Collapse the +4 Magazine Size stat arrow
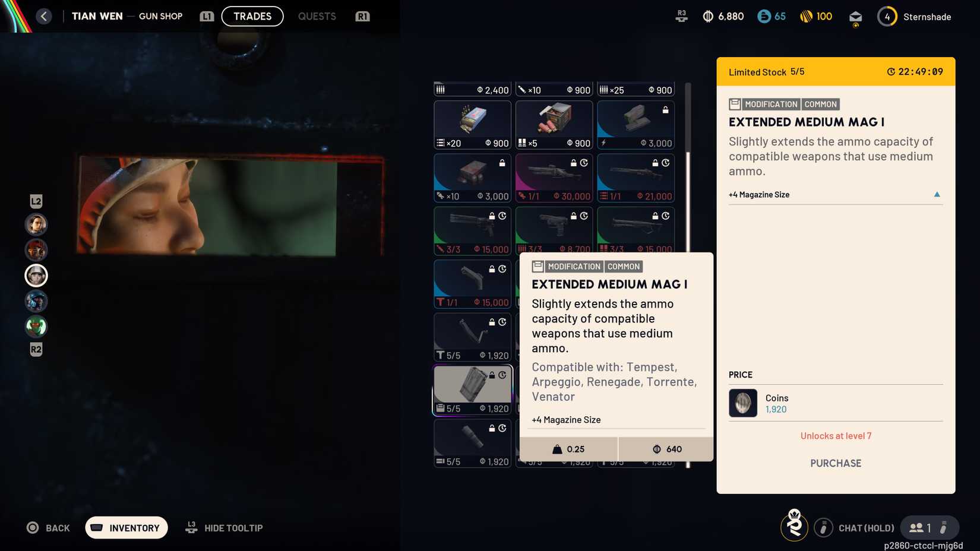 click(937, 194)
